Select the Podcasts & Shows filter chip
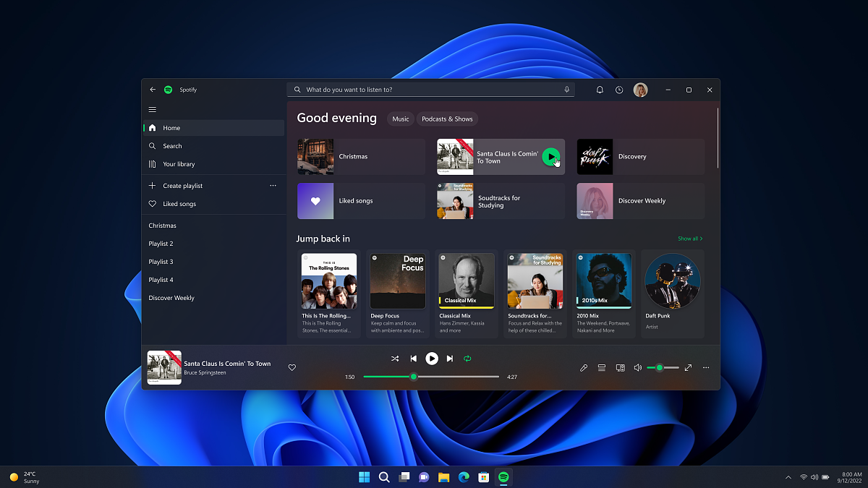The width and height of the screenshot is (868, 488). [447, 119]
